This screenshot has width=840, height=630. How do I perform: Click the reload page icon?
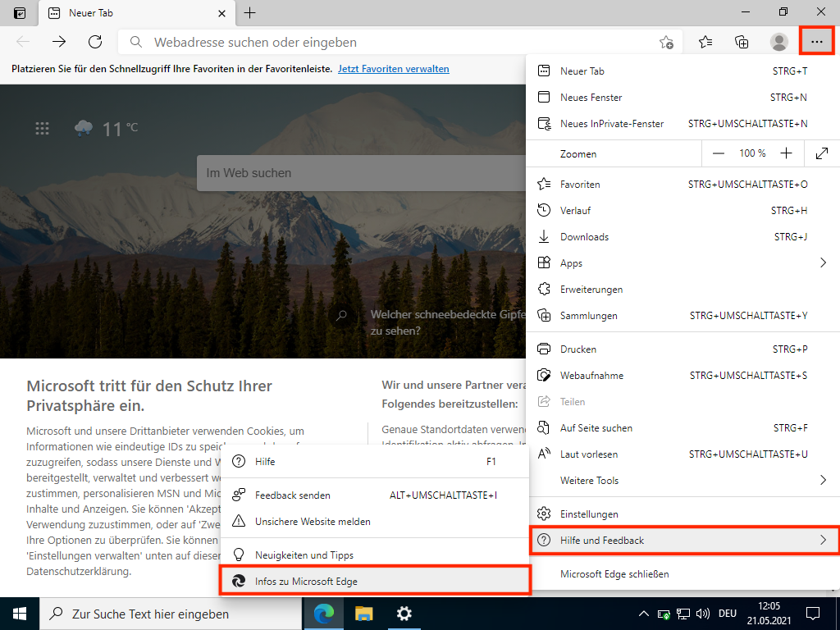pyautogui.click(x=95, y=42)
